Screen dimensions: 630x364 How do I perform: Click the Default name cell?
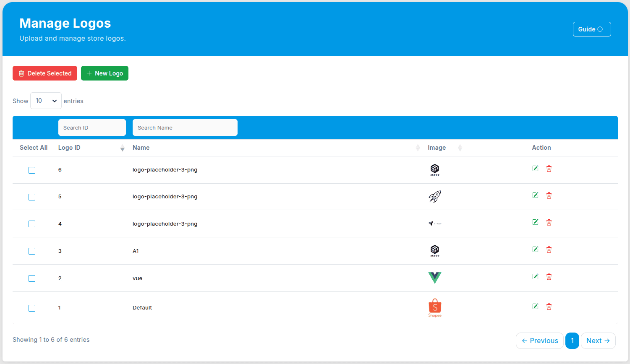[x=142, y=308]
